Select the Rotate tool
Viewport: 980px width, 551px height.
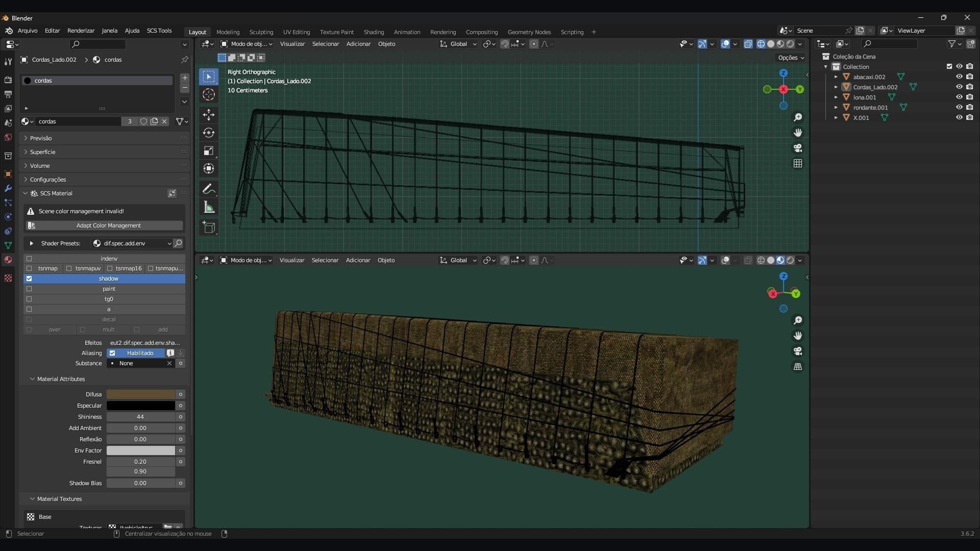pos(208,133)
